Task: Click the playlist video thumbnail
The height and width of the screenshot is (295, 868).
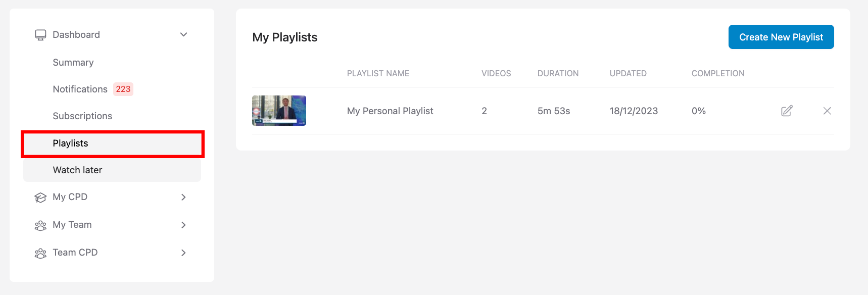Action: tap(278, 111)
